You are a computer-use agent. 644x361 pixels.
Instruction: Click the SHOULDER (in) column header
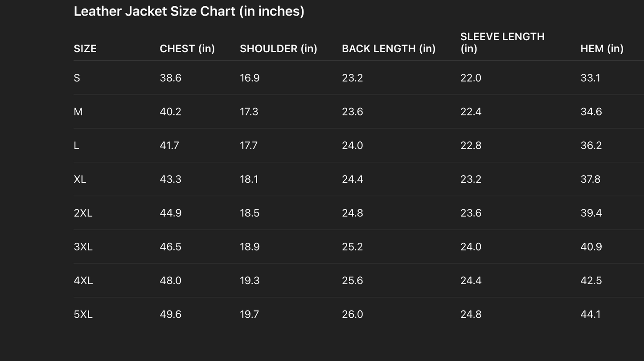click(x=279, y=49)
